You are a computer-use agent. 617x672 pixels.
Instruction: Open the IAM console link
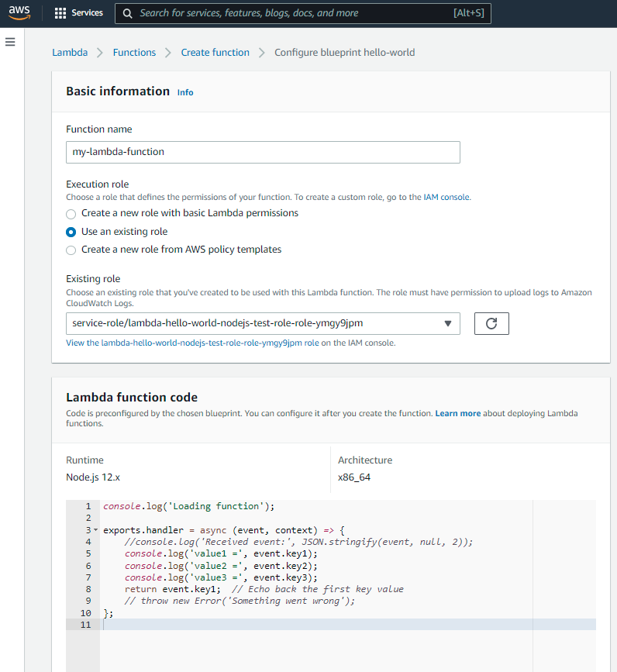point(446,198)
